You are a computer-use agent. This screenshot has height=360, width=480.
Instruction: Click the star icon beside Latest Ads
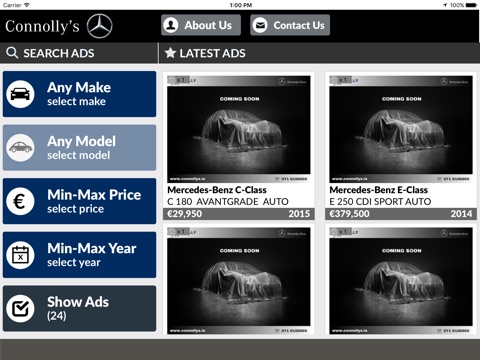point(170,53)
